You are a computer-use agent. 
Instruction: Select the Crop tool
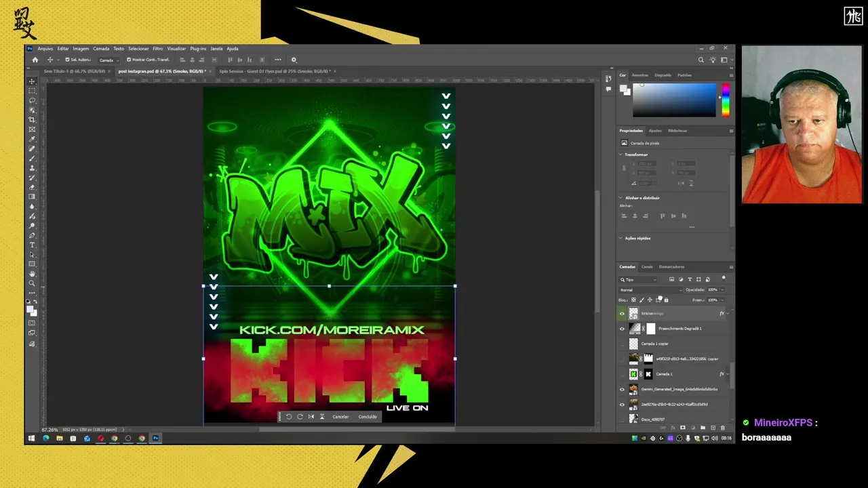32,120
